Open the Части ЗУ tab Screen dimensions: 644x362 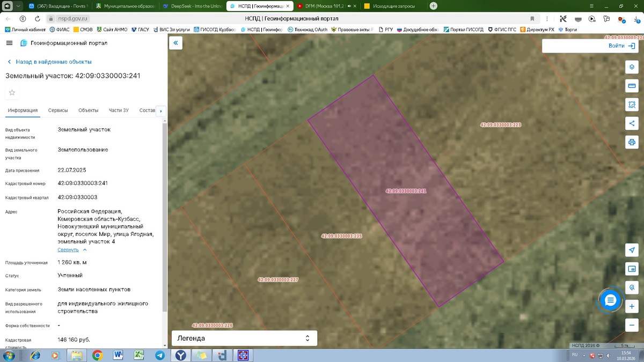tap(119, 110)
